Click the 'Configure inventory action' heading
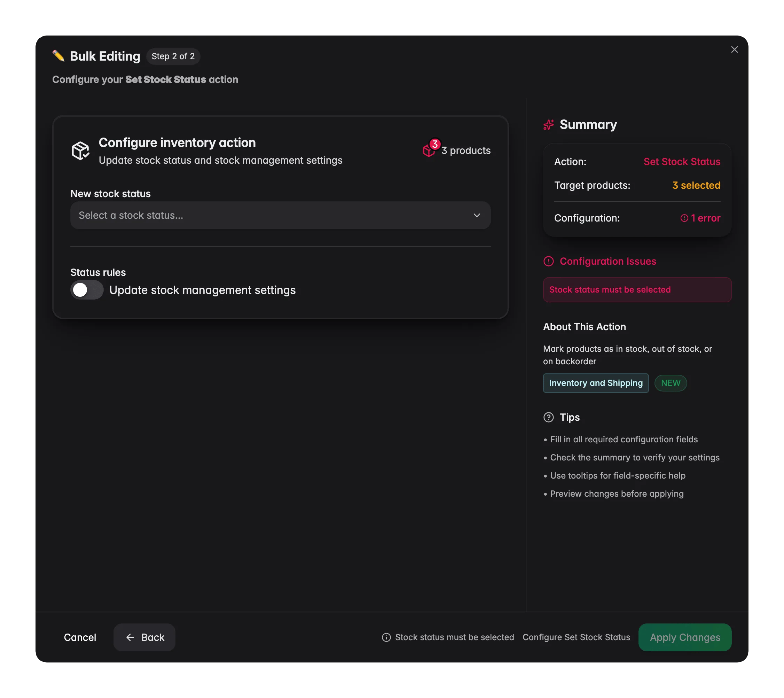Image resolution: width=784 pixels, height=698 pixels. click(x=177, y=143)
